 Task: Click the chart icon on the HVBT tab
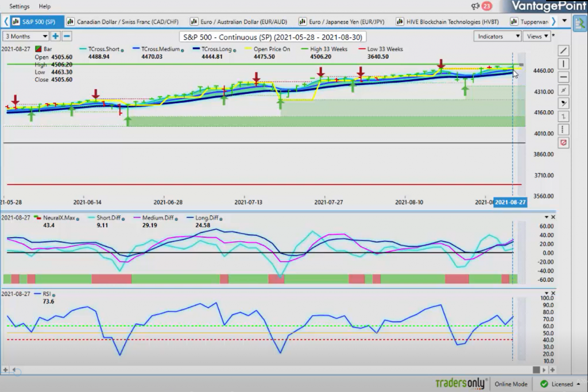(x=400, y=22)
